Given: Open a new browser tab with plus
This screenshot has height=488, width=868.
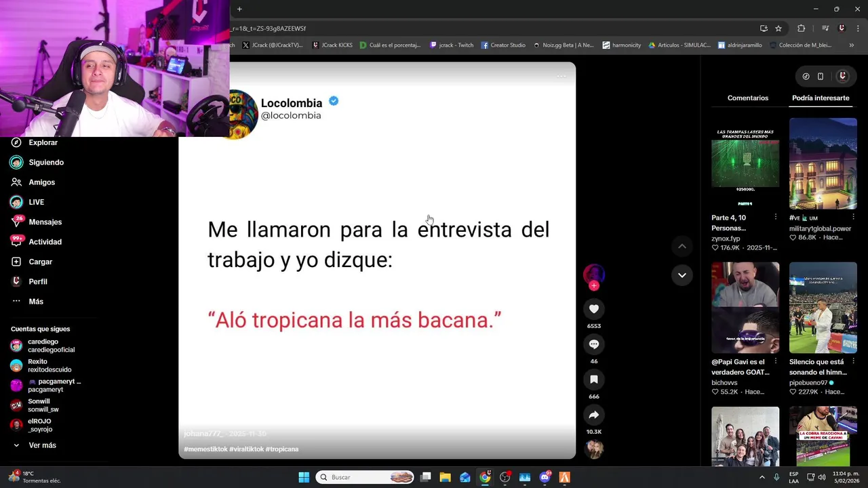Looking at the screenshot, I should pyautogui.click(x=239, y=9).
